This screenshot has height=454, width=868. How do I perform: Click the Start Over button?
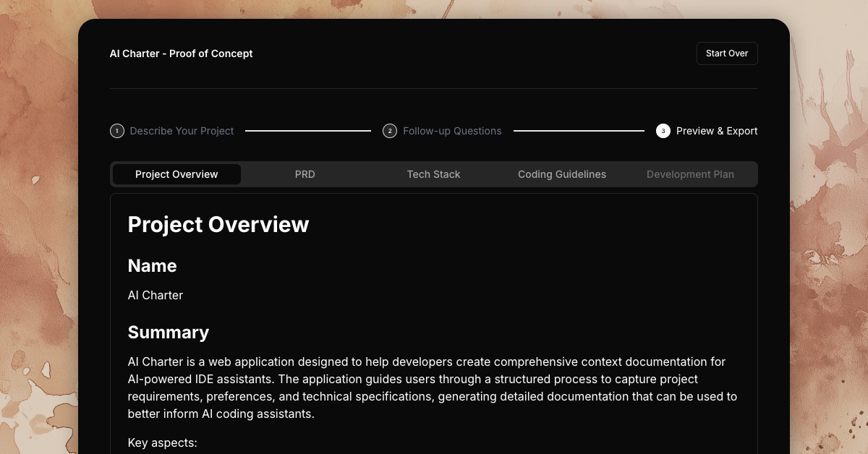coord(727,53)
